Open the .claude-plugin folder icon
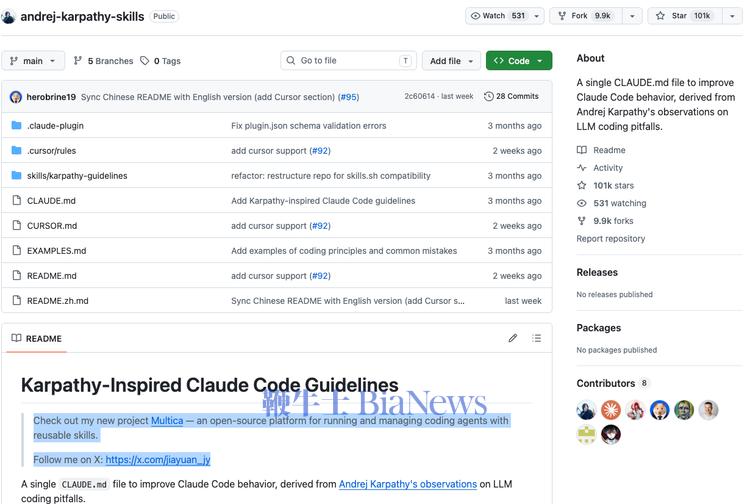The height and width of the screenshot is (504, 750). click(x=16, y=126)
